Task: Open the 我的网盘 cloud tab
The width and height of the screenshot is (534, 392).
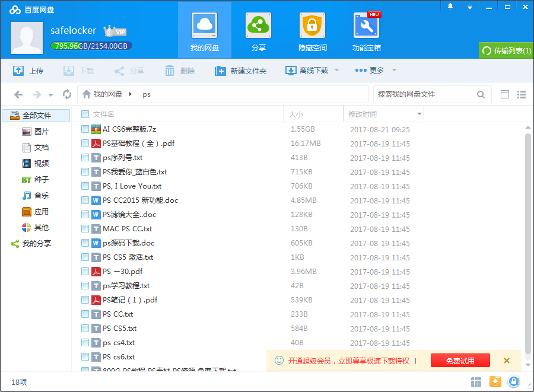Action: [204, 31]
